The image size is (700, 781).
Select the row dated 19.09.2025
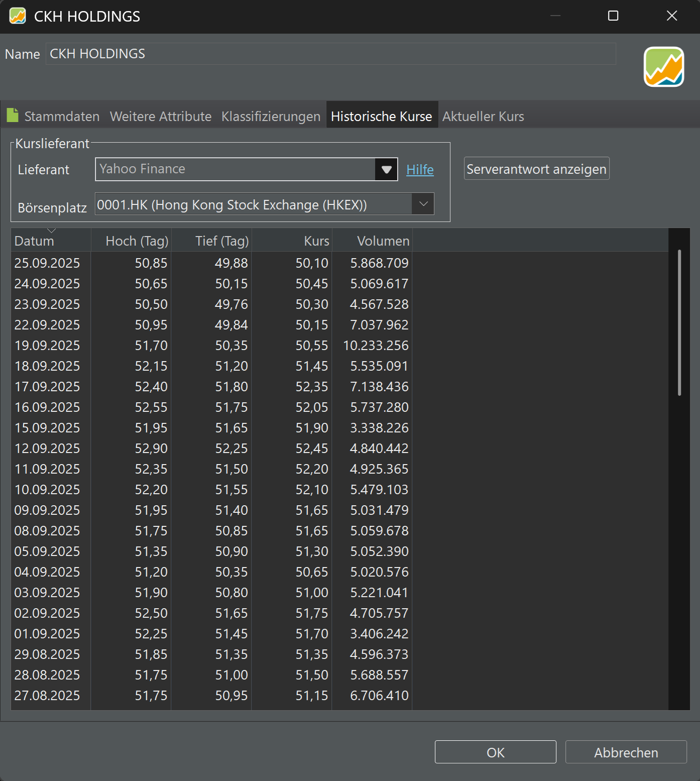[47, 346]
